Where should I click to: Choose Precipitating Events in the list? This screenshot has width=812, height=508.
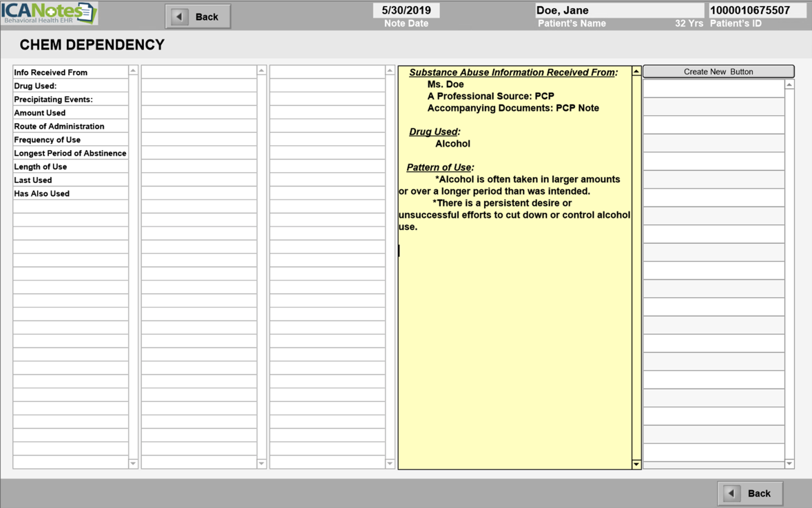click(70, 99)
